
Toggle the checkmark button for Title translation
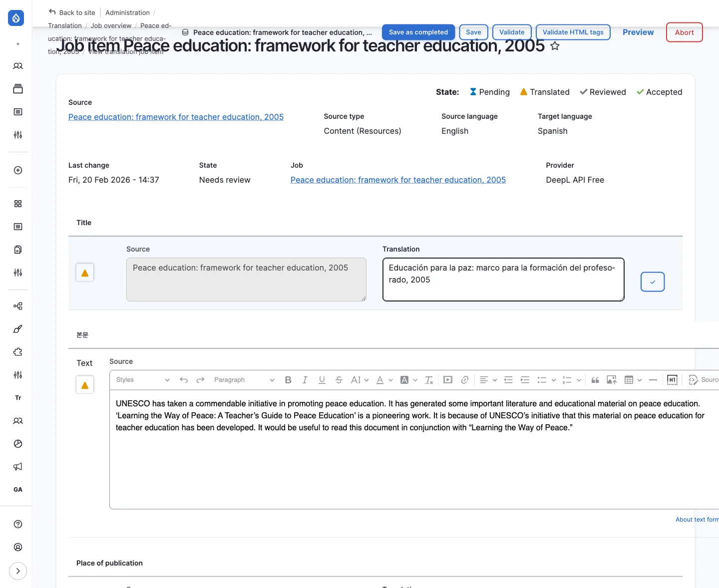click(652, 282)
